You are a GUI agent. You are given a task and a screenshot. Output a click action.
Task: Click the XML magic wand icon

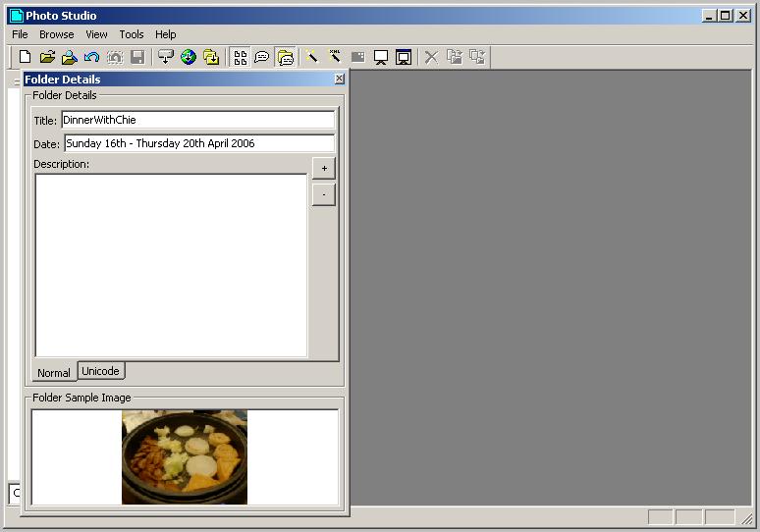coord(335,57)
